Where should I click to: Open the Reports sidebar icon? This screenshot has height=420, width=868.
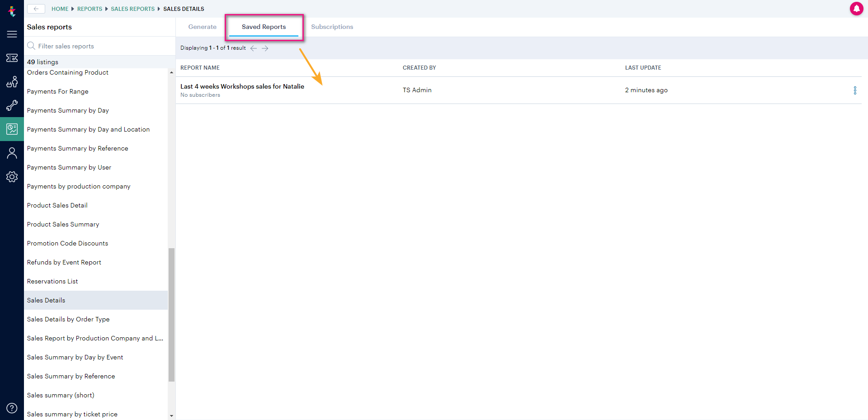pyautogui.click(x=12, y=129)
